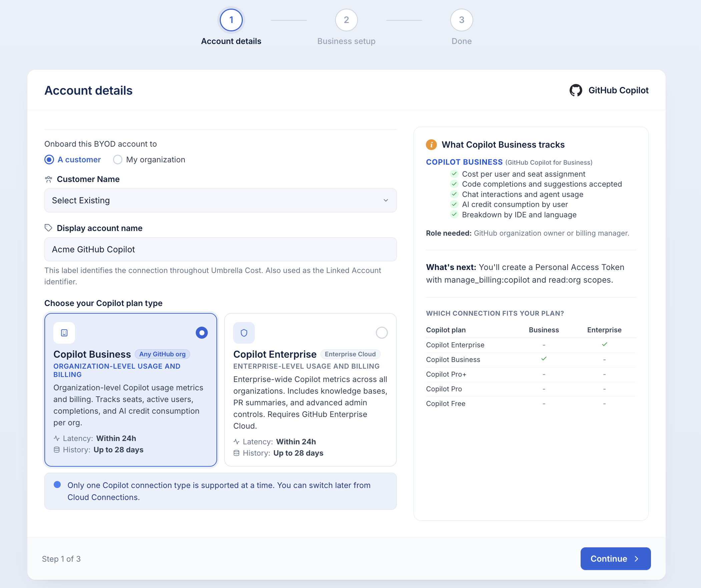Choose the Copilot Enterprise plan radio button
This screenshot has width=701, height=588.
(382, 333)
